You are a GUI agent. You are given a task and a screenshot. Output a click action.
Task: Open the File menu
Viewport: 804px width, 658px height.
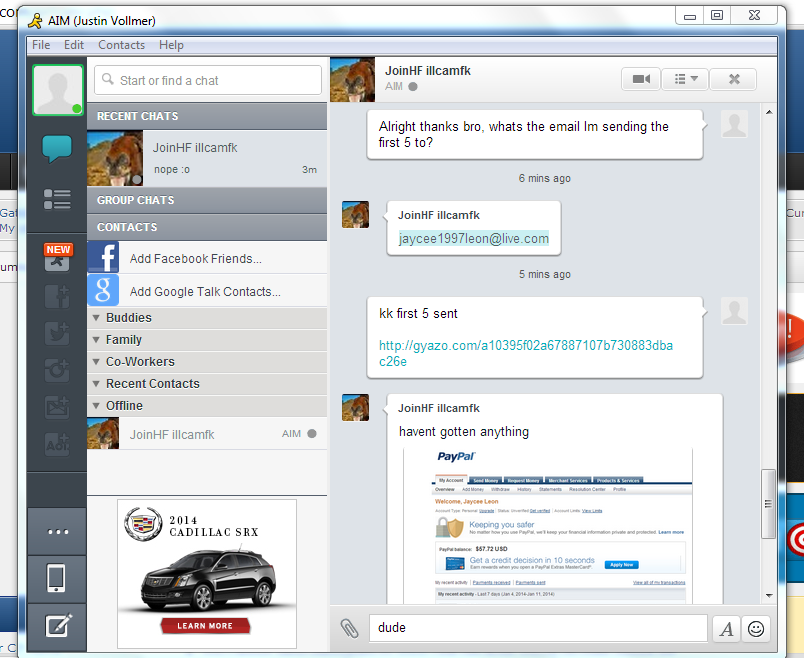pyautogui.click(x=41, y=45)
